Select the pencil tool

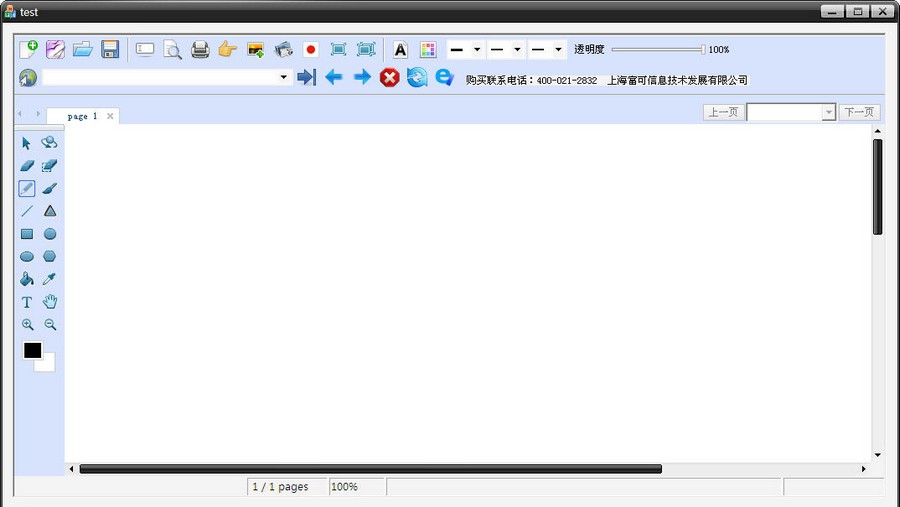pos(26,188)
